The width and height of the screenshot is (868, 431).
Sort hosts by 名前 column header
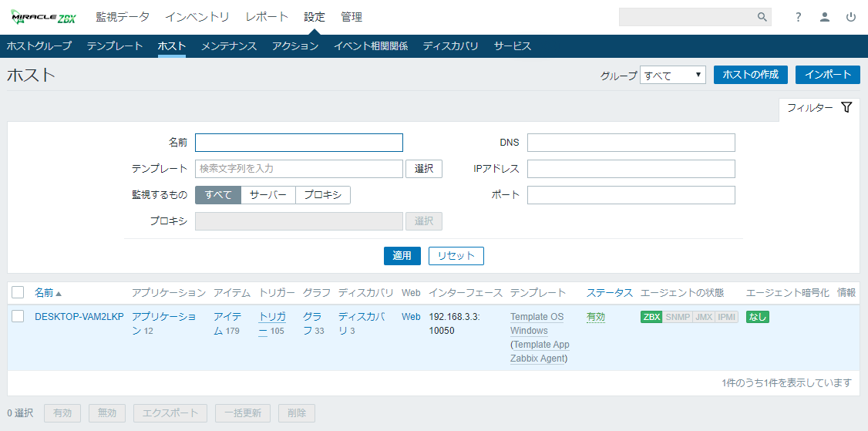click(x=44, y=293)
